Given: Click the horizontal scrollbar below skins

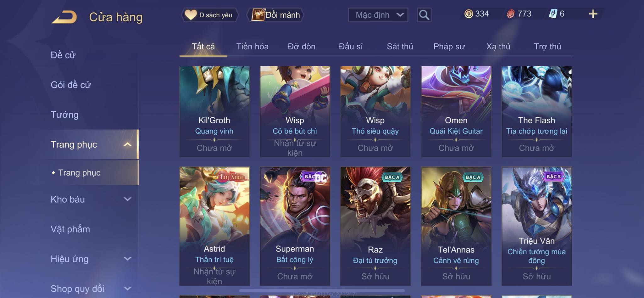Looking at the screenshot, I should 322,291.
